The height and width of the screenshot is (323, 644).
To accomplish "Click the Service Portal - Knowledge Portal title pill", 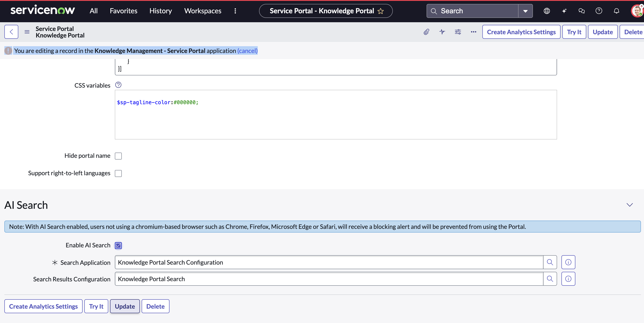I will click(x=325, y=11).
